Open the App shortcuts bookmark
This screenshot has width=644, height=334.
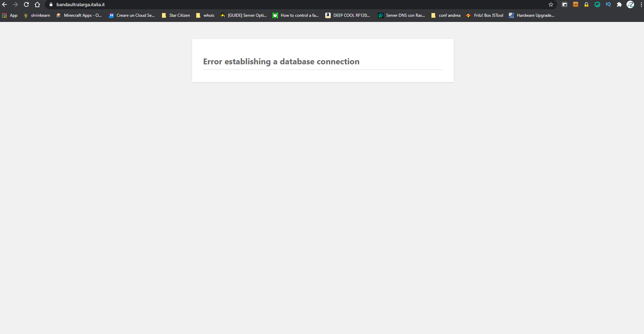coord(10,15)
